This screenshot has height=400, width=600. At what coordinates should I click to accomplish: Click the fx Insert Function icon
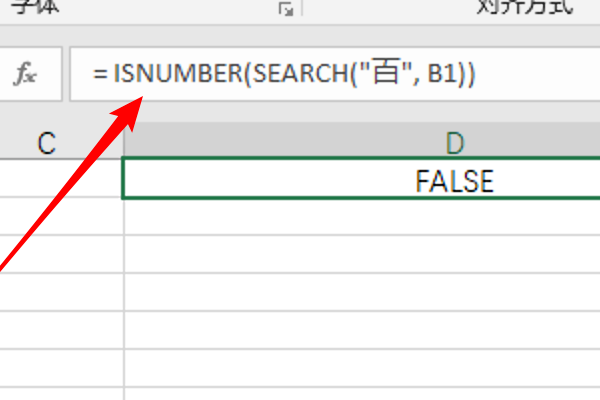(x=25, y=74)
